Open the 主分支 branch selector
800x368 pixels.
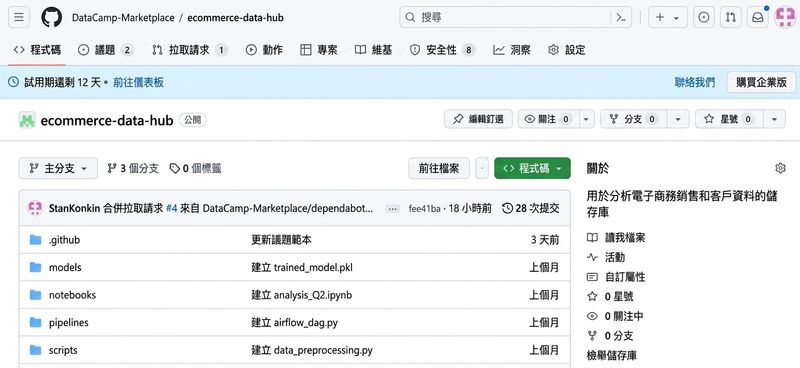(x=58, y=168)
